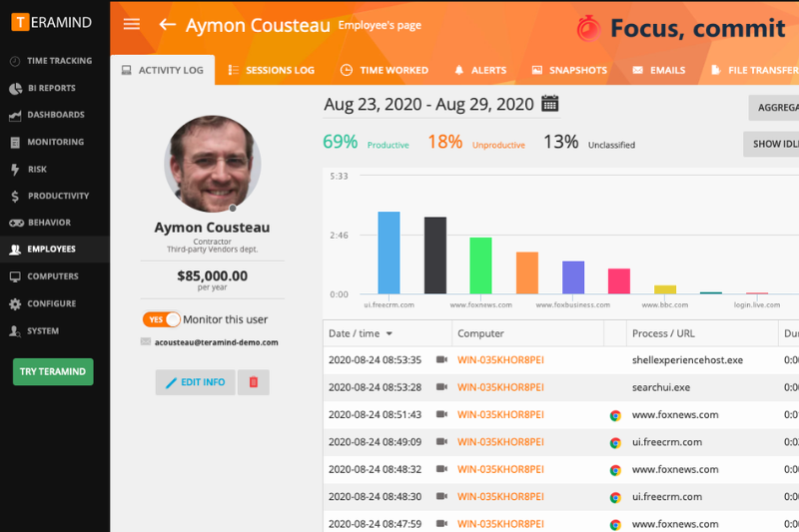Click the red delete trash button

pos(254,382)
